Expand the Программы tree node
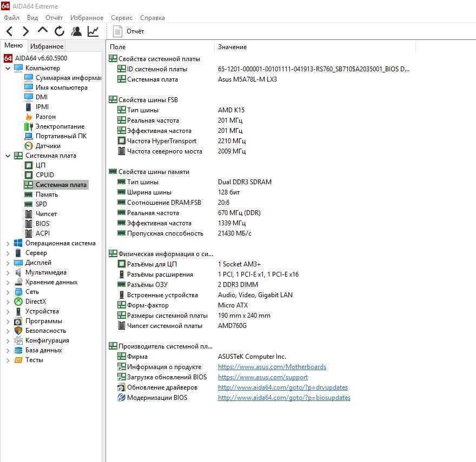Screen dimensions: 476x462 pyautogui.click(x=8, y=321)
